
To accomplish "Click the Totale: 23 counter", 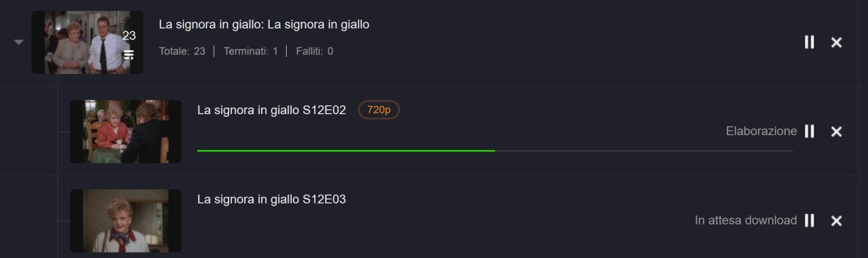I will coord(182,51).
